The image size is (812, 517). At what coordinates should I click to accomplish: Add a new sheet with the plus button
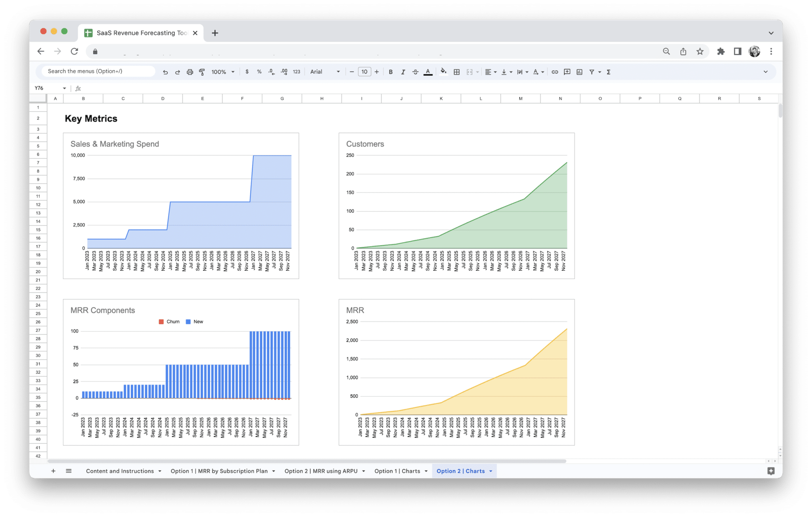click(53, 471)
